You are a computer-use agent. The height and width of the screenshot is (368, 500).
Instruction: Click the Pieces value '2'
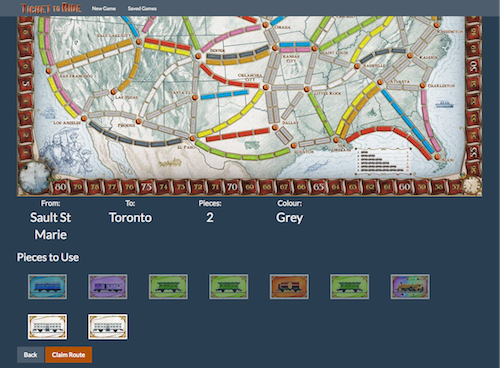click(x=210, y=218)
